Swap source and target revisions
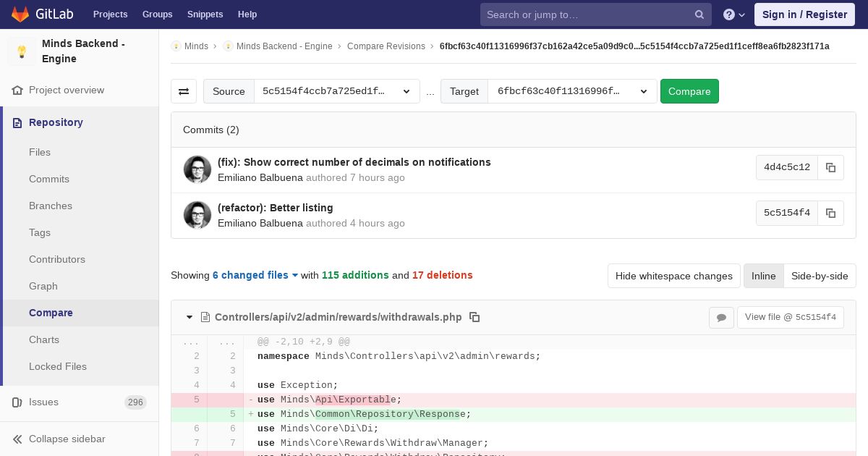This screenshot has width=868, height=456. click(x=184, y=91)
